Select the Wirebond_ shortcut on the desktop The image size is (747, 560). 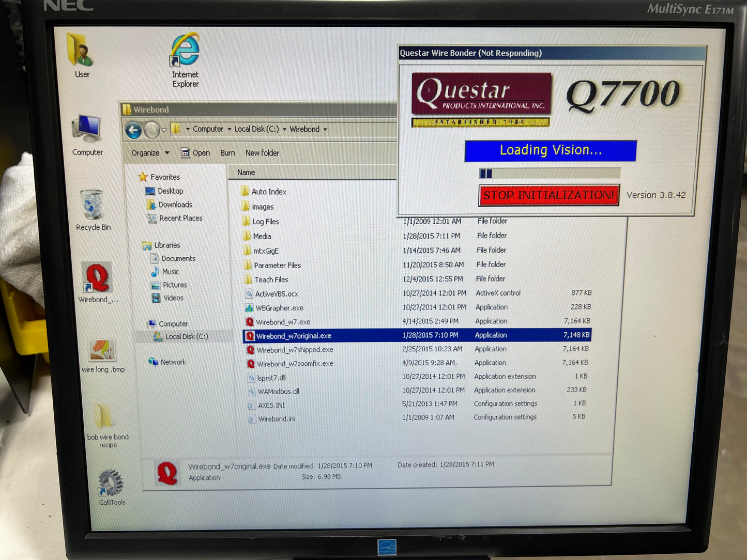coord(97,283)
